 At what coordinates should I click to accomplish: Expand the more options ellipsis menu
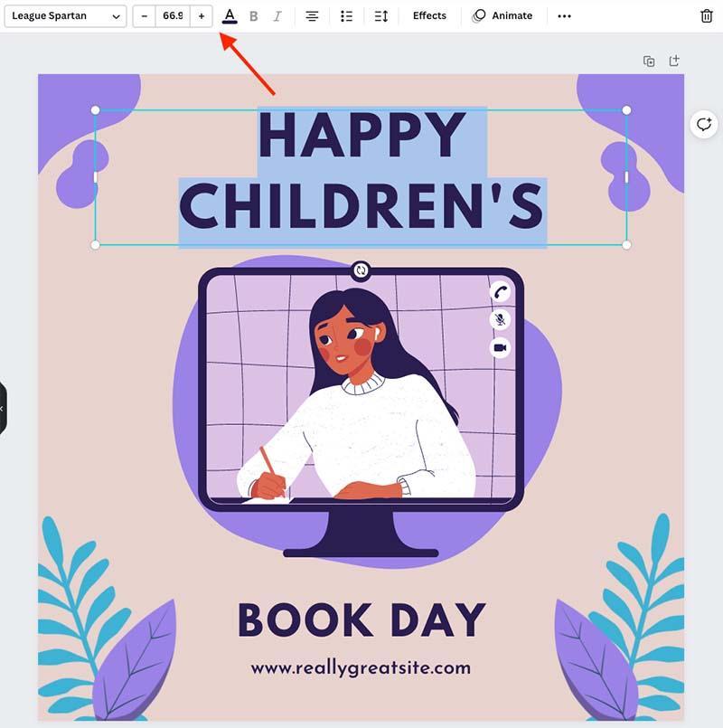[x=564, y=15]
